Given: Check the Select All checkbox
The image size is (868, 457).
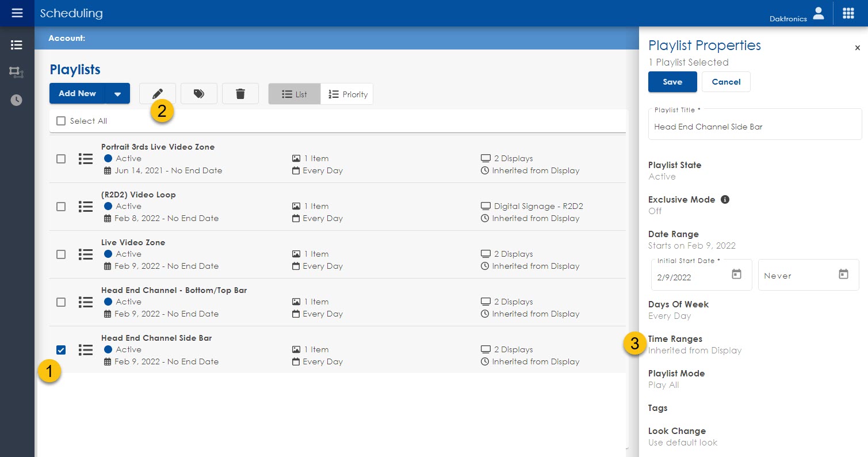Looking at the screenshot, I should 61,121.
